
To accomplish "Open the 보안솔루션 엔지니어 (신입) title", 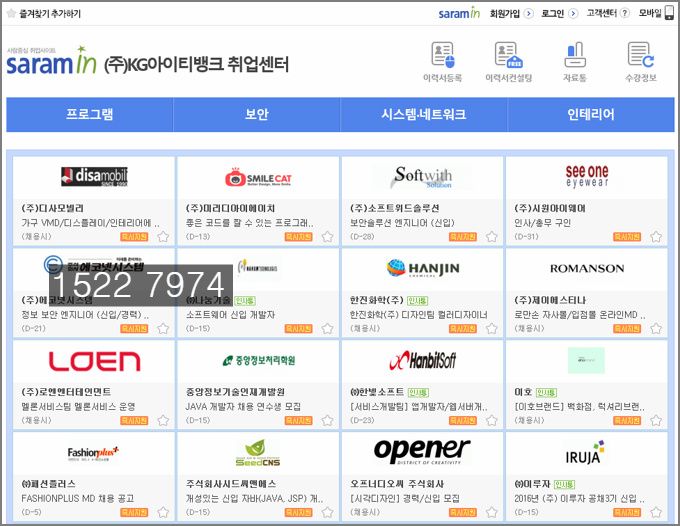I will tap(402, 223).
